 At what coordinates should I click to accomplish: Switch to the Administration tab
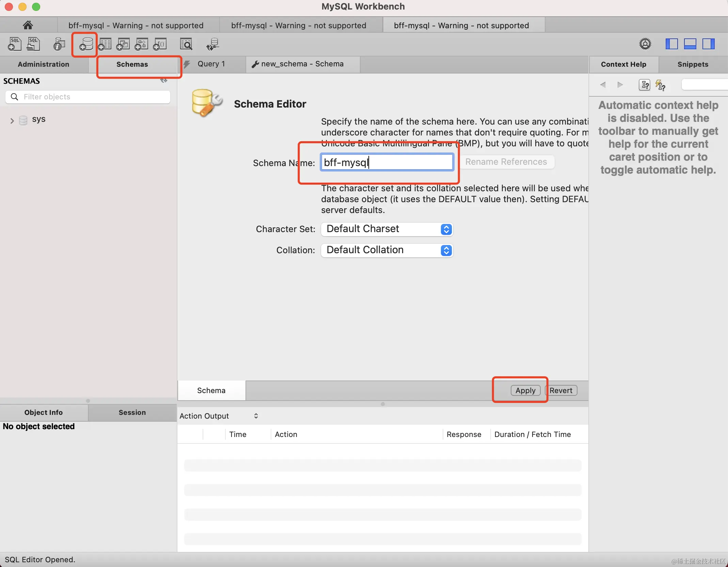pyautogui.click(x=44, y=64)
